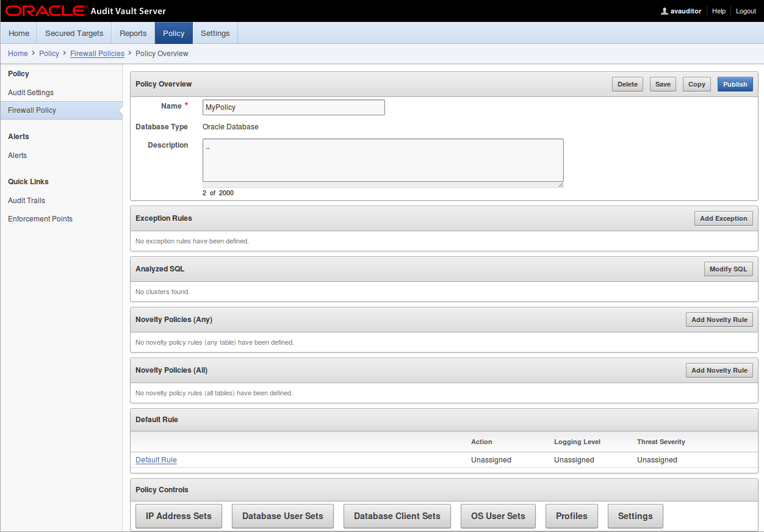Open the Settings tab in the top navigation
764x532 pixels.
click(215, 34)
